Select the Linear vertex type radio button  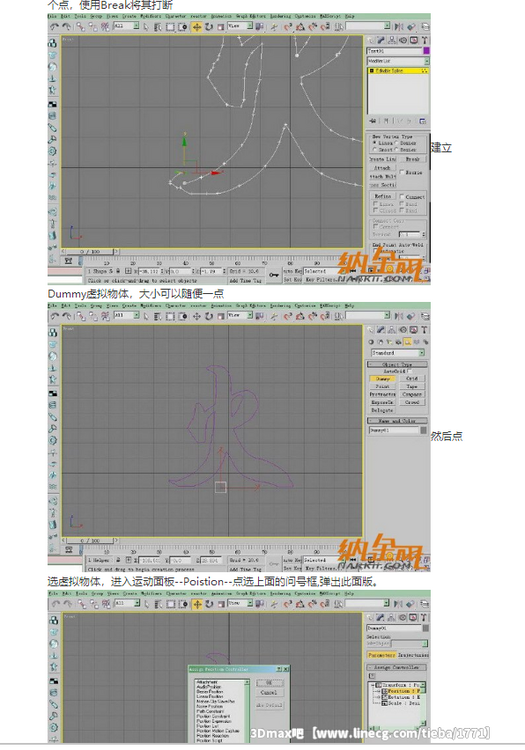tap(375, 143)
